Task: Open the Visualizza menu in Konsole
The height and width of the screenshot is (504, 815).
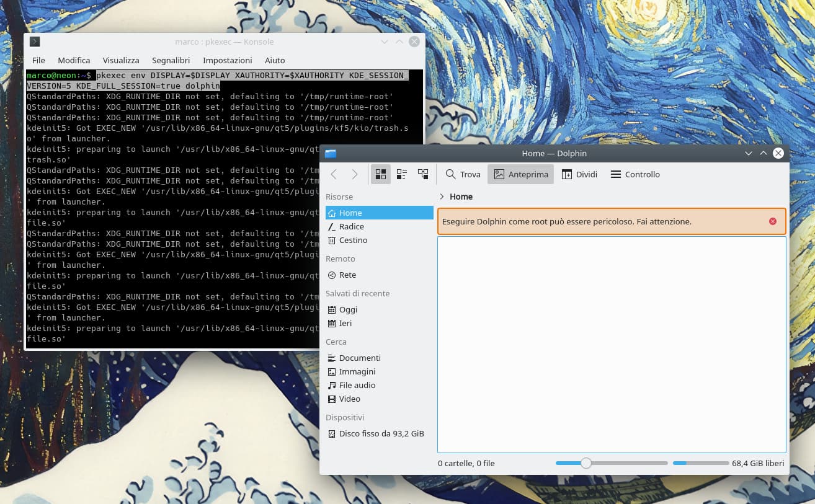Action: (x=121, y=60)
